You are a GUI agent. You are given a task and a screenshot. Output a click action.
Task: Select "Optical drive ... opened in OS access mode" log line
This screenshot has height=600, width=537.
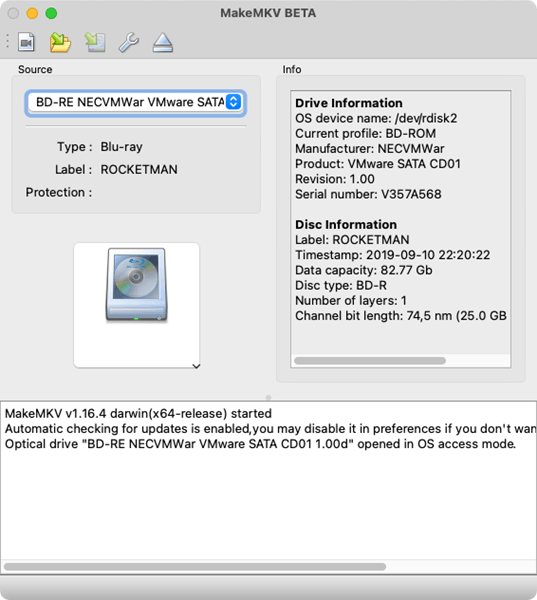(260, 444)
